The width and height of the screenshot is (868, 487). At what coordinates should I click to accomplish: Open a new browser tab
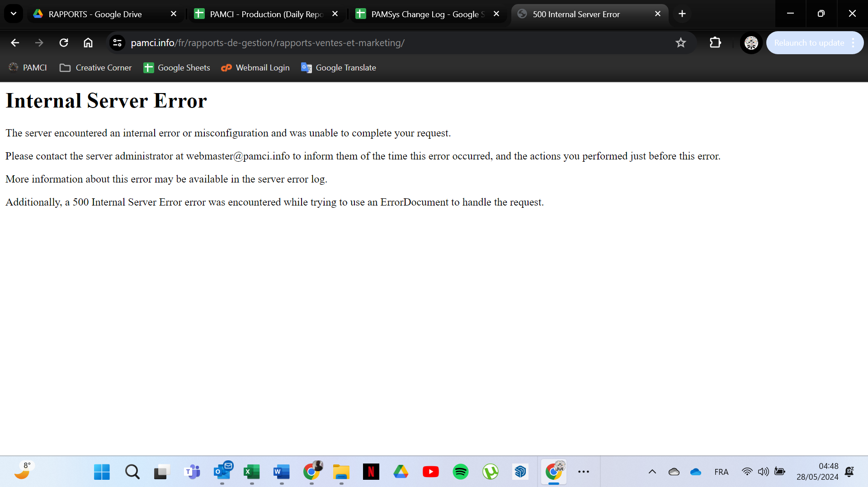coord(682,14)
